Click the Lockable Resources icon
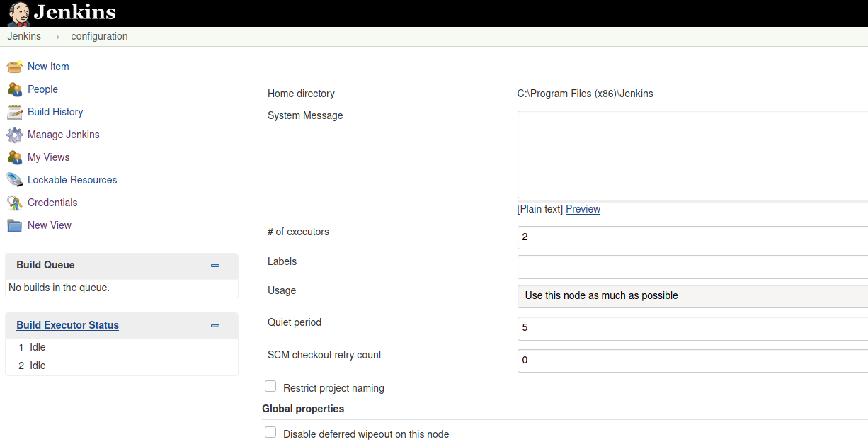Viewport: 868px width, 447px height. coord(15,180)
